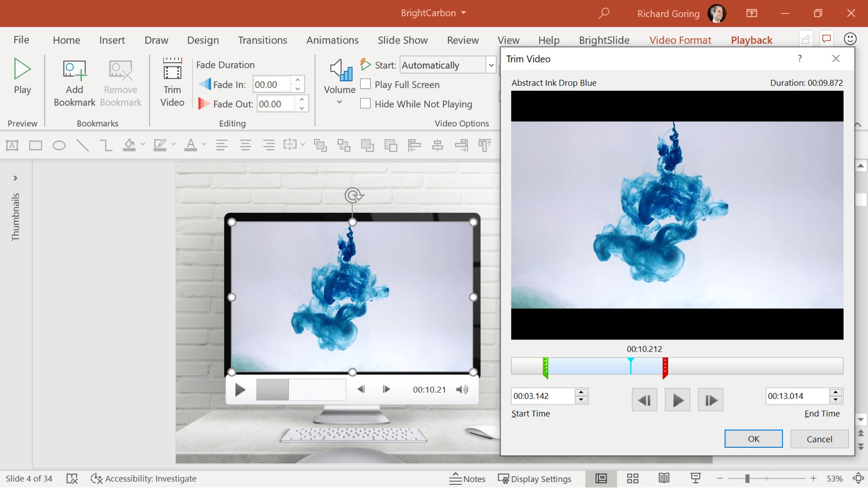Expand the Start trigger dropdown
The height and width of the screenshot is (488, 868).
tap(491, 65)
